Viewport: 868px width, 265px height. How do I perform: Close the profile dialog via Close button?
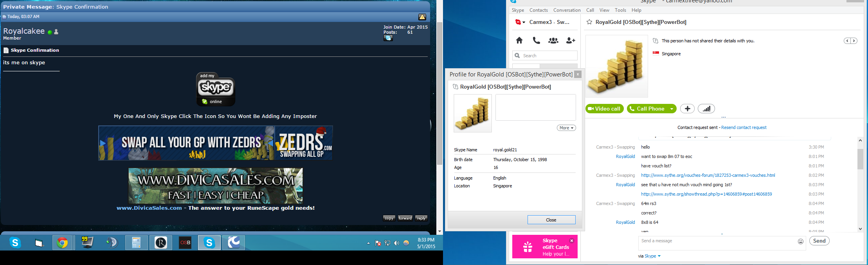pos(551,220)
